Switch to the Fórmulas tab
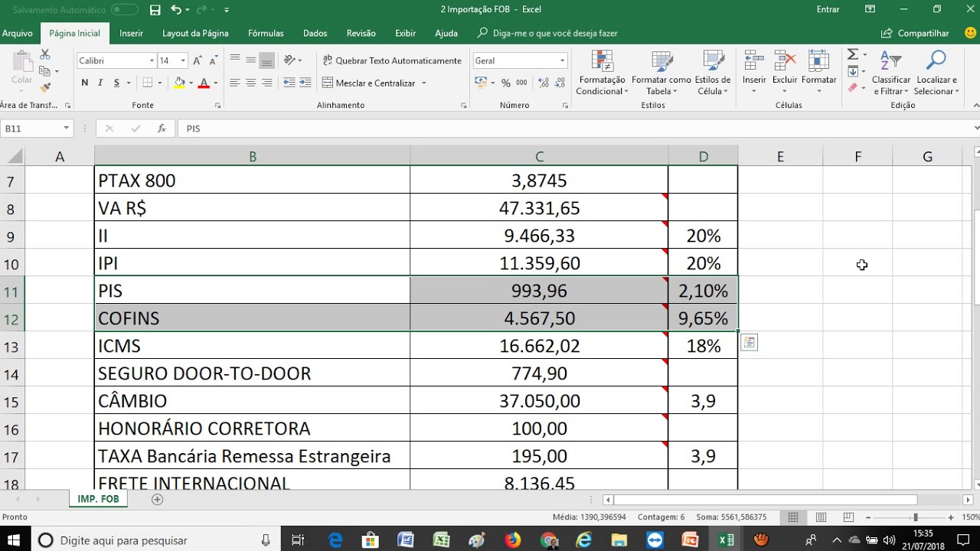980x551 pixels. 266,34
